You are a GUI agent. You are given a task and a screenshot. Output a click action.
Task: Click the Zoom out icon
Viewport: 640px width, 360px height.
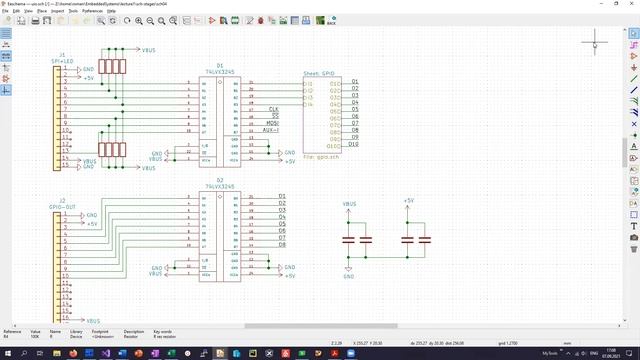150,20
